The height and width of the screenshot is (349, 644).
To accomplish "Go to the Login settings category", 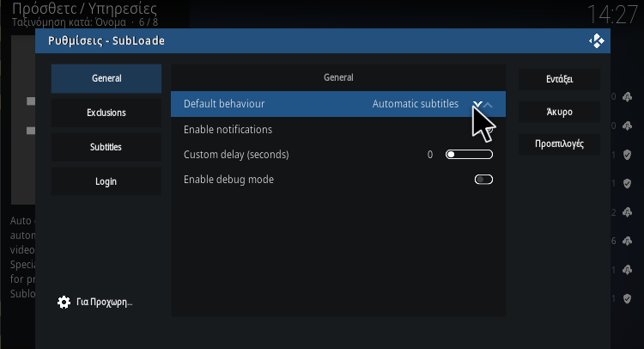I will 106,181.
